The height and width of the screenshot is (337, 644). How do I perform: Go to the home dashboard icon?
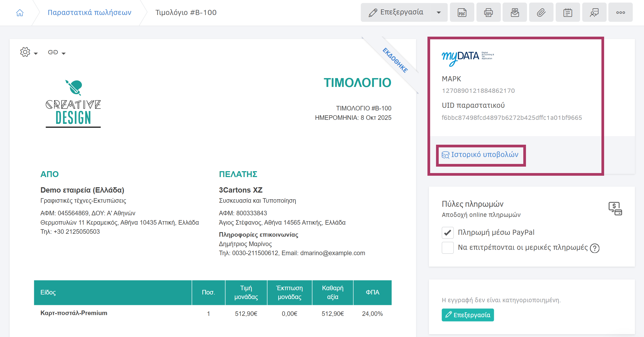click(20, 12)
